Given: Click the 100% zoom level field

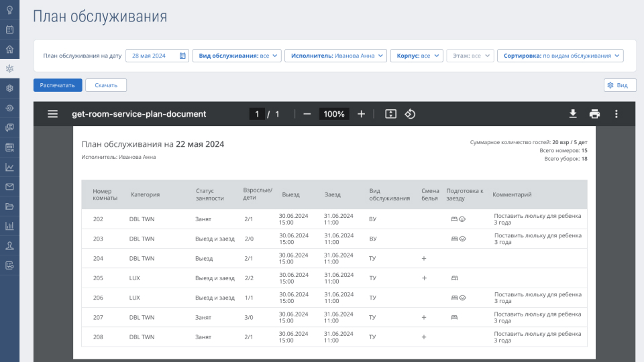Looking at the screenshot, I should 334,114.
